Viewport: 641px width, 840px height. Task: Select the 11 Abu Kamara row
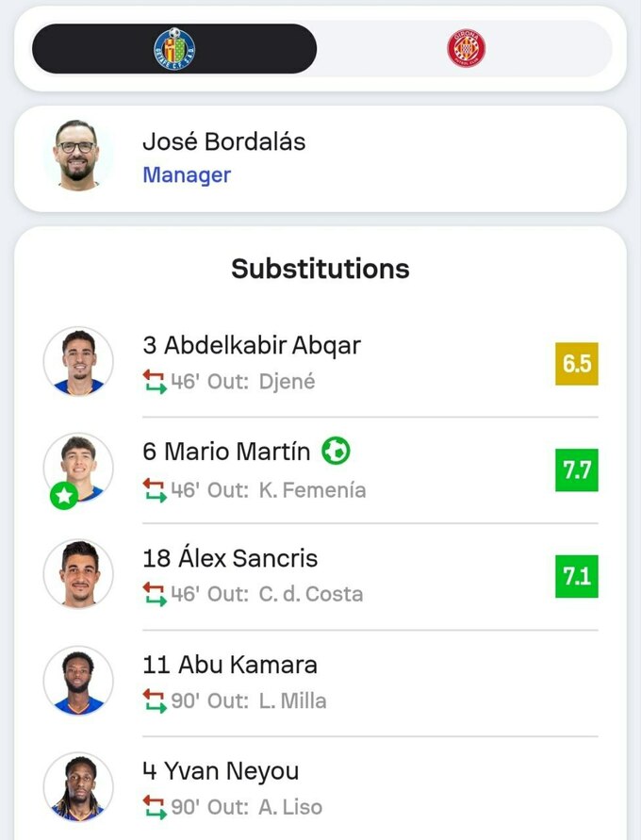(320, 682)
